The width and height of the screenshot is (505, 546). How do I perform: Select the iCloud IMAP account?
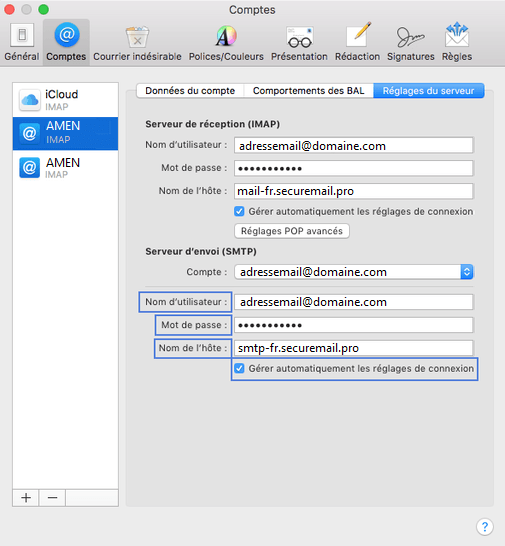[x=65, y=100]
